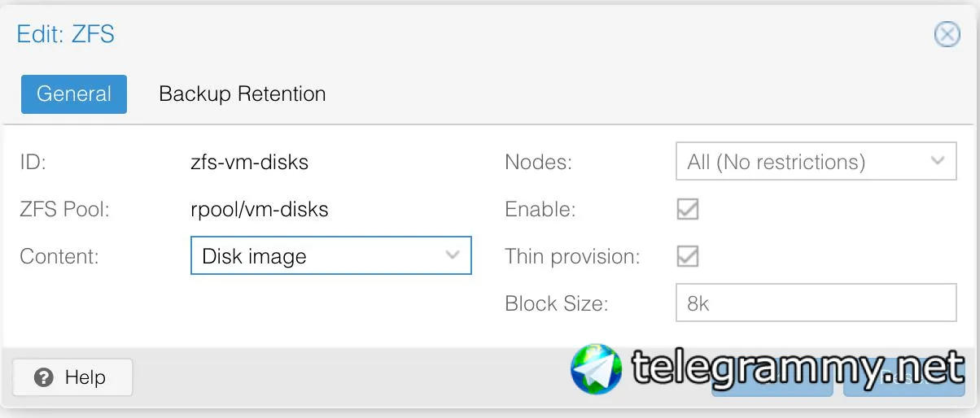980x418 pixels.
Task: Click the Content dropdown chevron arrow
Action: point(453,255)
